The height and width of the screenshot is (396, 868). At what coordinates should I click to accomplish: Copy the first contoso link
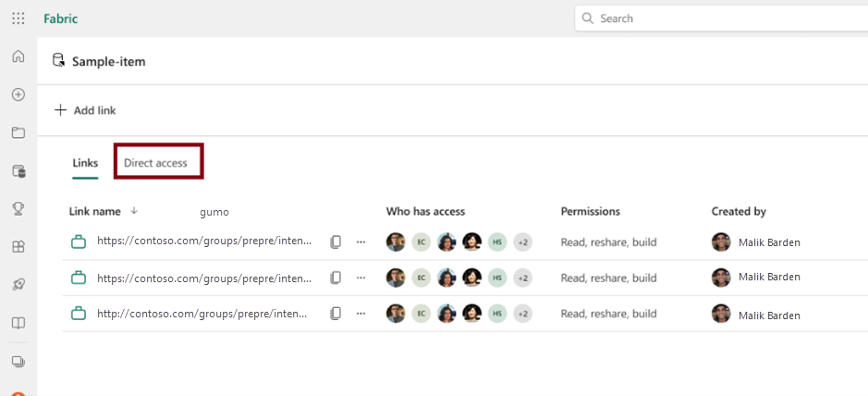(x=336, y=242)
